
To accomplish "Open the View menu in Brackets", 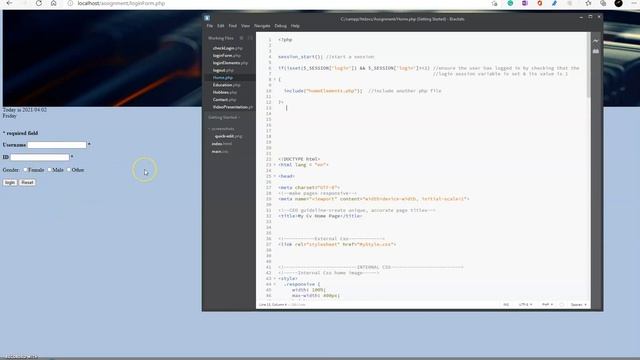I will (x=245, y=26).
